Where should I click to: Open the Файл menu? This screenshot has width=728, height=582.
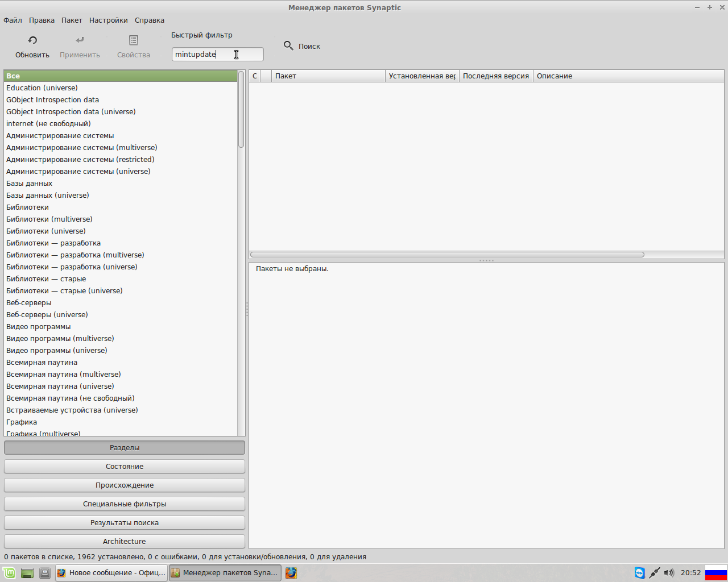pyautogui.click(x=13, y=20)
